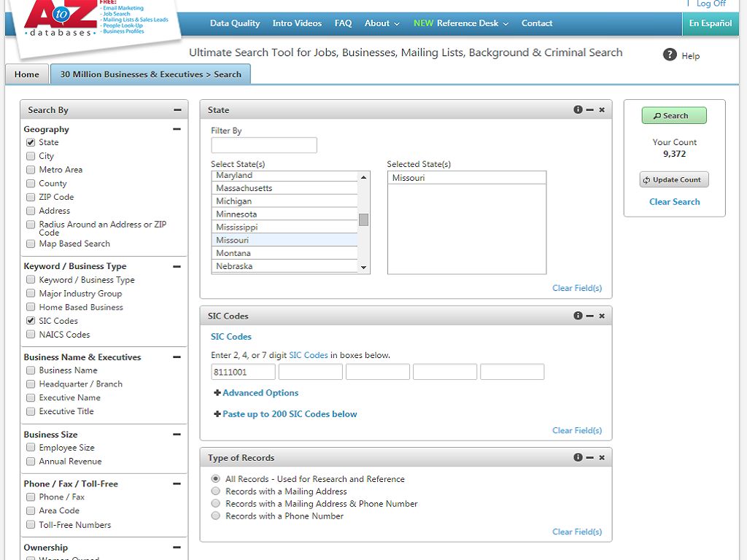Select Missouri in Selected State(s) box
Image resolution: width=747 pixels, height=560 pixels.
tap(467, 178)
